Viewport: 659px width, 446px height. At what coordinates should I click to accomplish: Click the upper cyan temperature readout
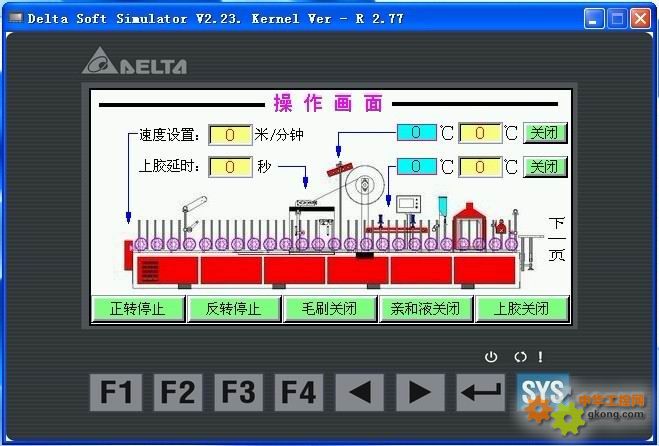[x=416, y=132]
